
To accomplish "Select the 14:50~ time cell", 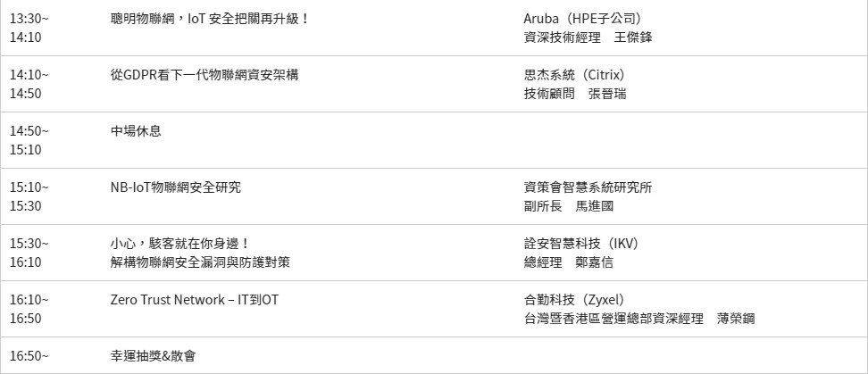I will pos(29,131).
